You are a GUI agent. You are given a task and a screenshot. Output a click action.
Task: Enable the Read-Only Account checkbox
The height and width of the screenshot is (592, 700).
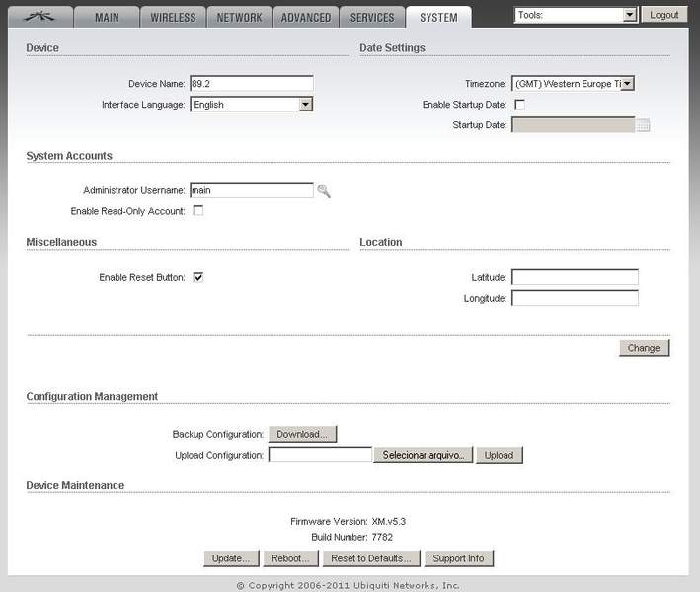(x=198, y=210)
